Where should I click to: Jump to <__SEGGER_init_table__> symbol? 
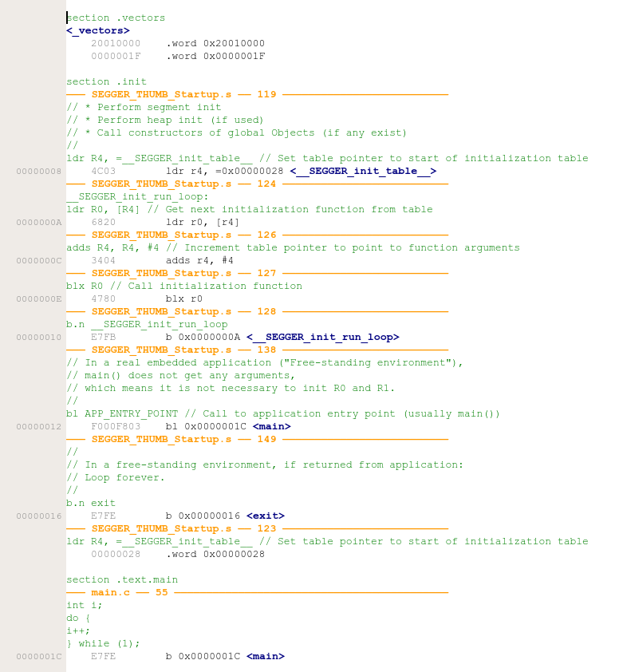point(363,172)
